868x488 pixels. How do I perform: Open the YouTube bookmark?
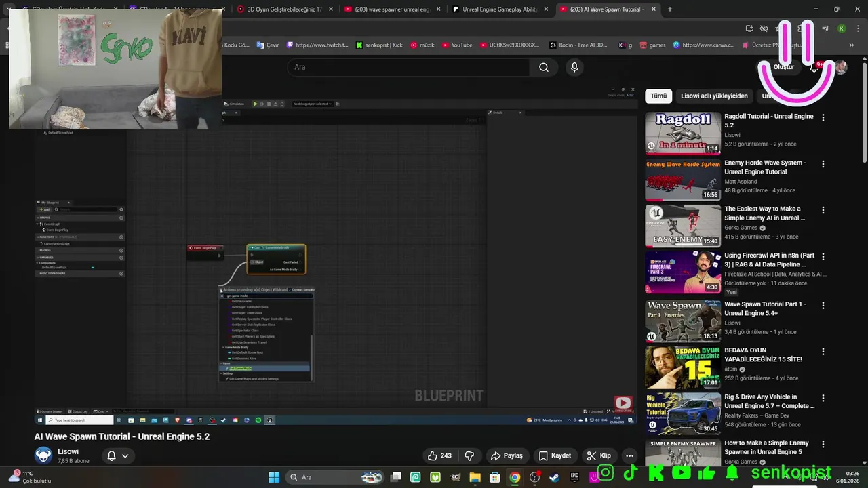[x=457, y=45]
